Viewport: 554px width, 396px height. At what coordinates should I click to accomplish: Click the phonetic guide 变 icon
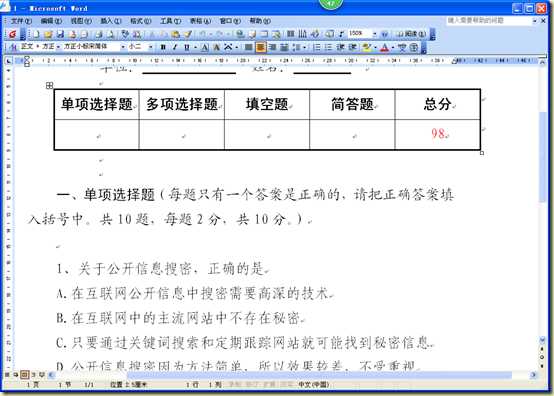click(402, 47)
